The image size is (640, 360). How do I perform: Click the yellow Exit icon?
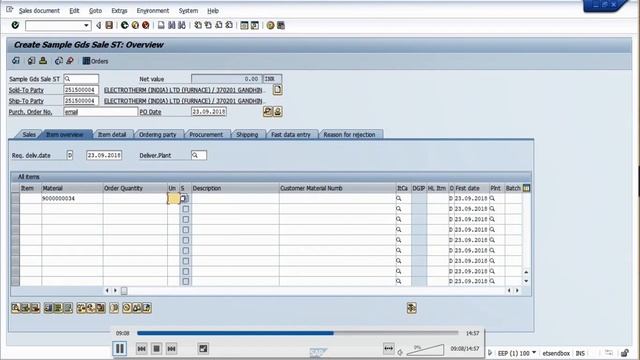(x=135, y=25)
